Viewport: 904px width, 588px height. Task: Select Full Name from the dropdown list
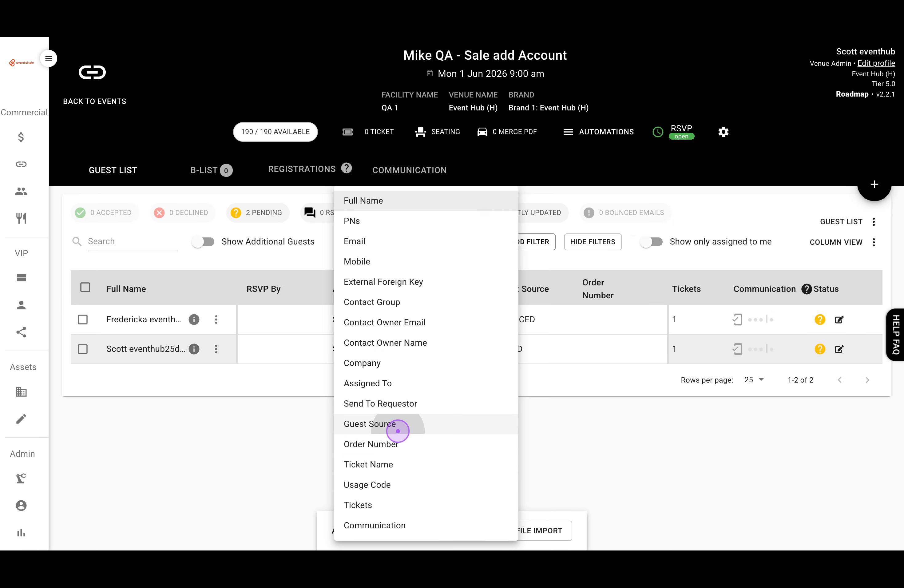click(426, 201)
